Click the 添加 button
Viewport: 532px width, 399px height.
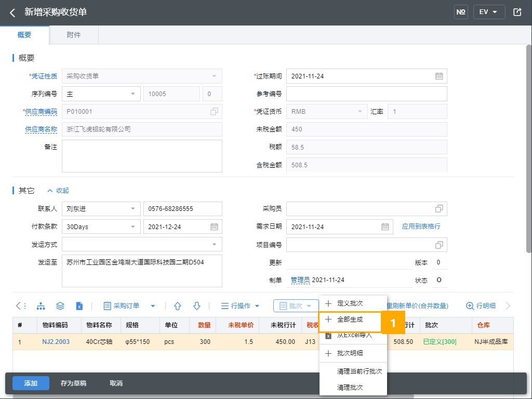point(31,383)
